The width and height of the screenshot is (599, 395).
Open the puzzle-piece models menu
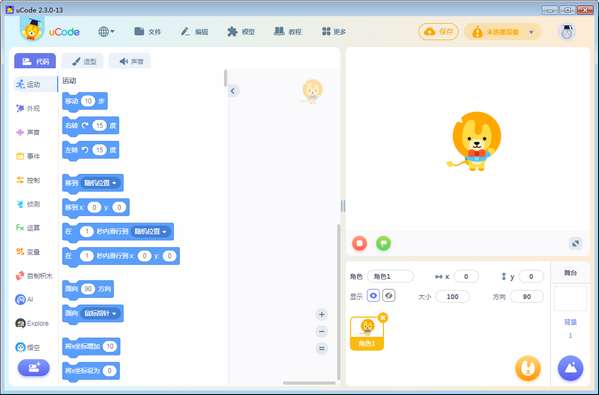[241, 32]
